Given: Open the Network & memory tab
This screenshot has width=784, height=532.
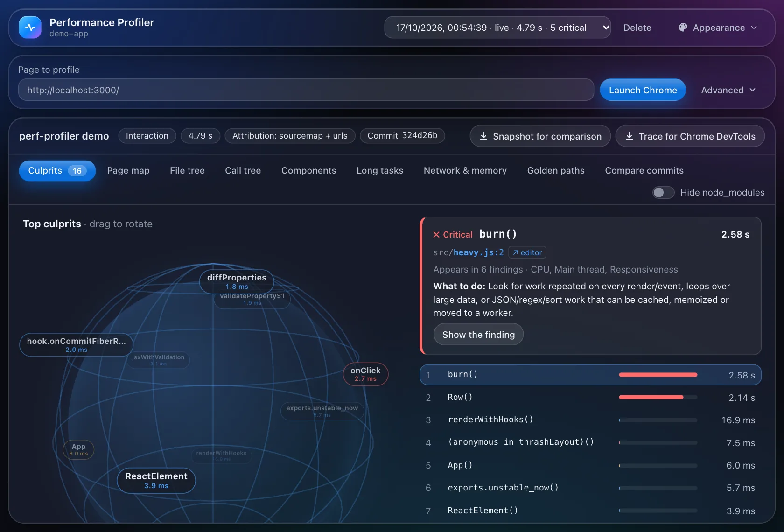Looking at the screenshot, I should [465, 171].
